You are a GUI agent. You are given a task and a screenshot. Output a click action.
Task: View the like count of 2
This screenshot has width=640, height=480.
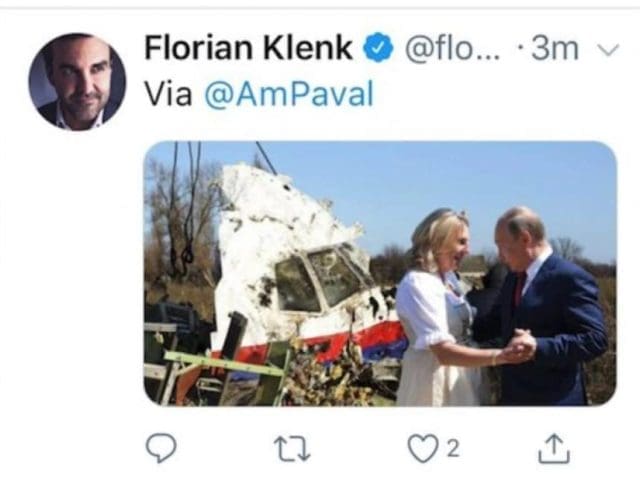[454, 449]
